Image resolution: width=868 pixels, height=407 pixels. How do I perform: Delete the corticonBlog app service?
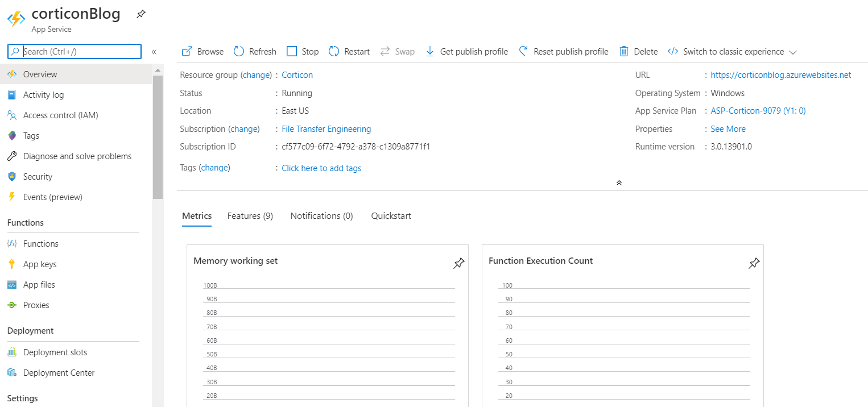(x=638, y=52)
